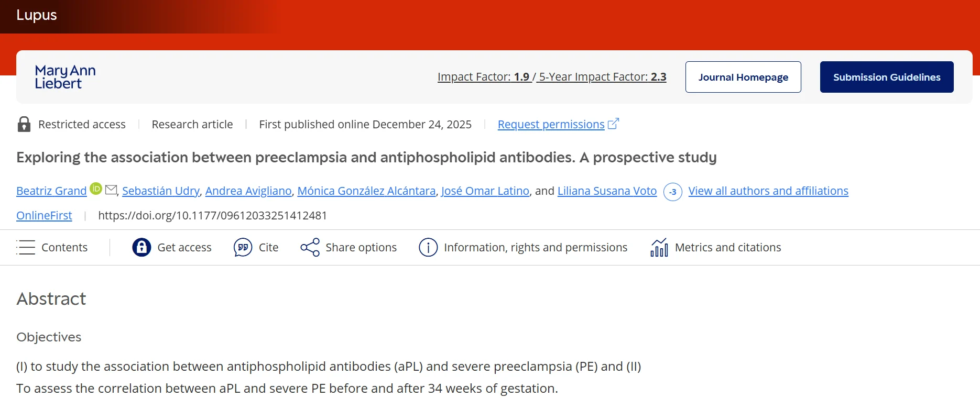Click the Cite quotation icon

click(x=243, y=247)
